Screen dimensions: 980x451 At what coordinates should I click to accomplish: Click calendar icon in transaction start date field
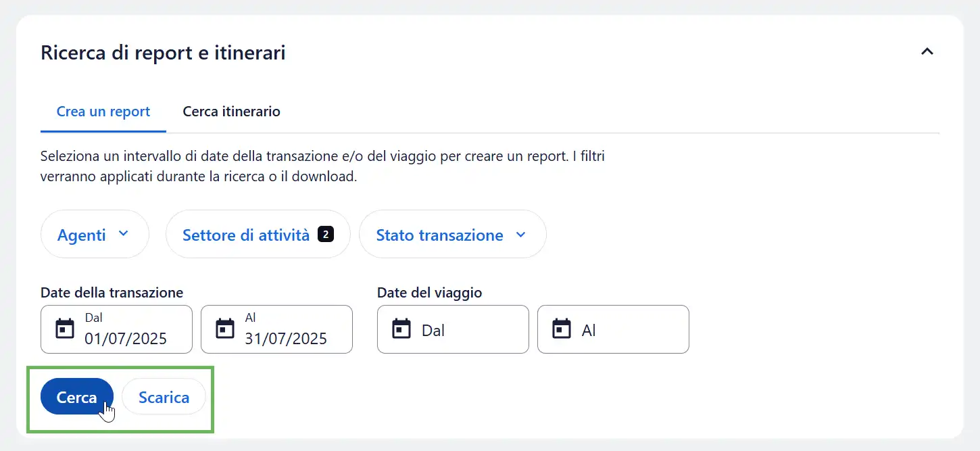click(x=65, y=329)
